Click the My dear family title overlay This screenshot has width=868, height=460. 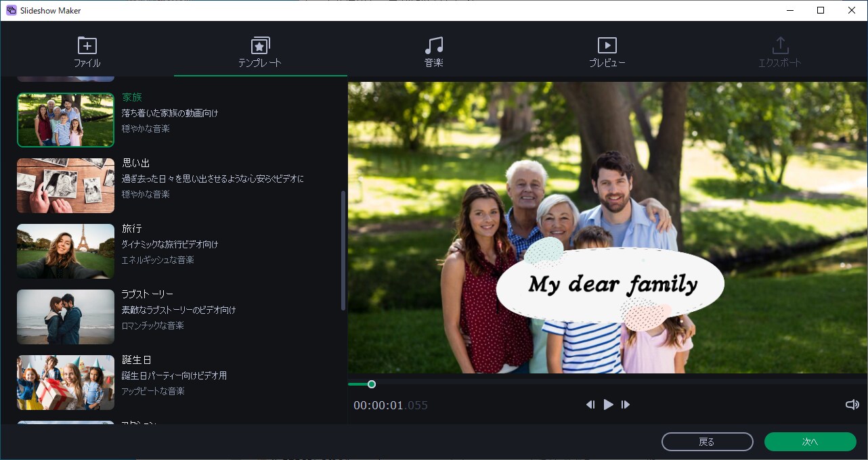tap(611, 285)
